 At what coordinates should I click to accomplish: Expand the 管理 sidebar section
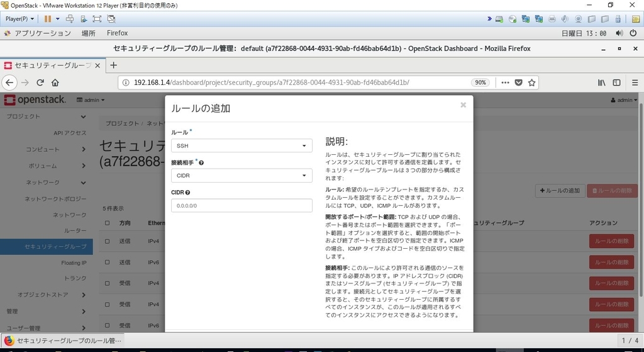pos(47,311)
